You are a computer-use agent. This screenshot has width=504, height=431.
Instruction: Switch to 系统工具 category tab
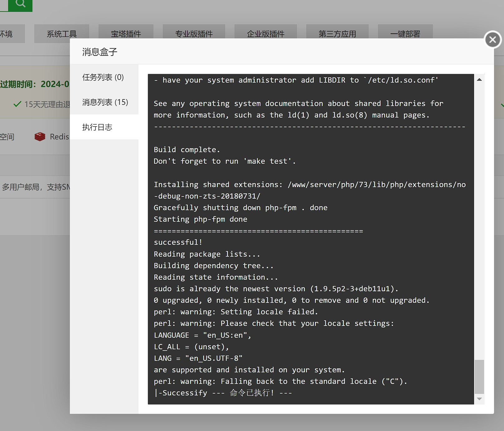[62, 34]
